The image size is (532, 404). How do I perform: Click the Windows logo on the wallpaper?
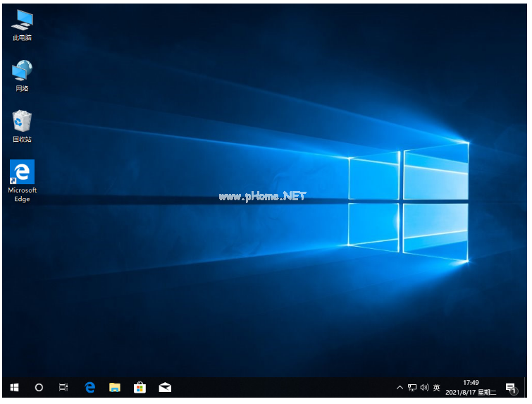pyautogui.click(x=409, y=202)
